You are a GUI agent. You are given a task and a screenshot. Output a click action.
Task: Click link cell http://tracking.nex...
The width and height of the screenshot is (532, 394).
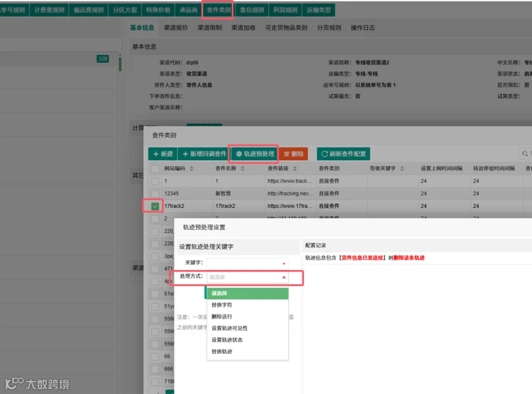(x=290, y=194)
